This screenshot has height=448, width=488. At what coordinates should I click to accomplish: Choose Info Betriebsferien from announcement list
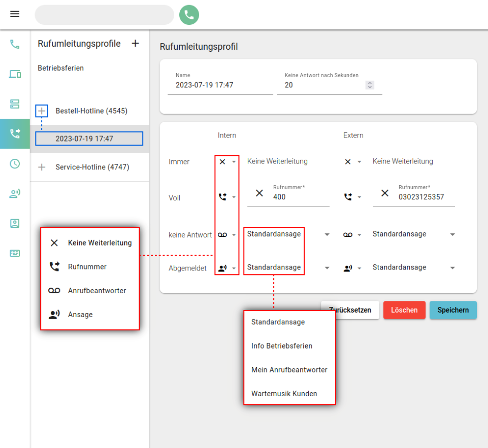click(x=282, y=346)
